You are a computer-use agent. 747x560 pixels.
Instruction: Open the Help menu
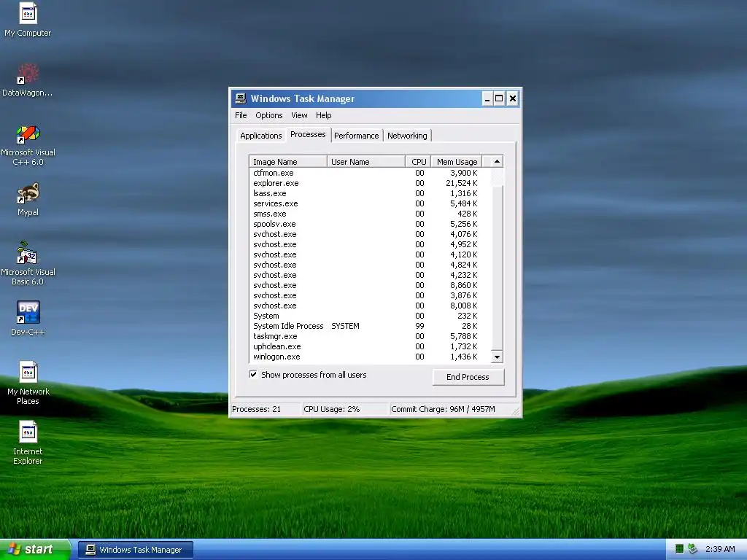(x=323, y=115)
